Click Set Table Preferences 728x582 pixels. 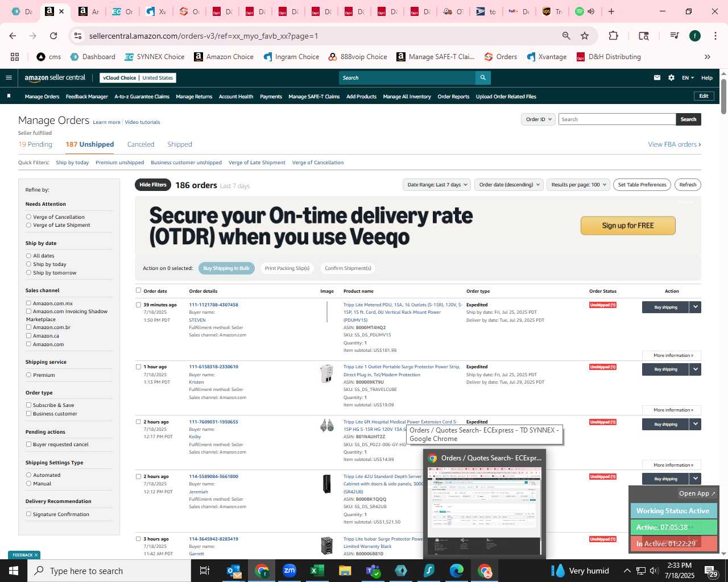(x=642, y=185)
